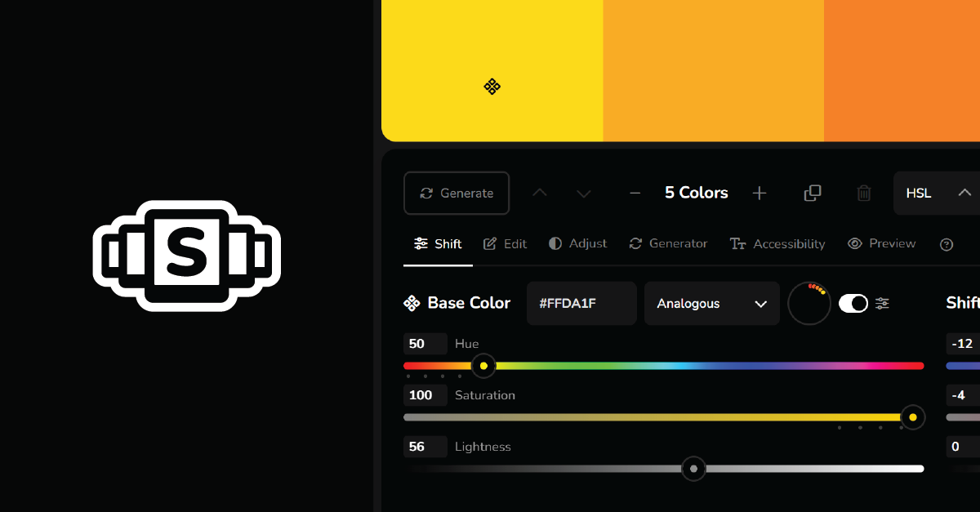Switch to the Adjust tab

coord(578,243)
